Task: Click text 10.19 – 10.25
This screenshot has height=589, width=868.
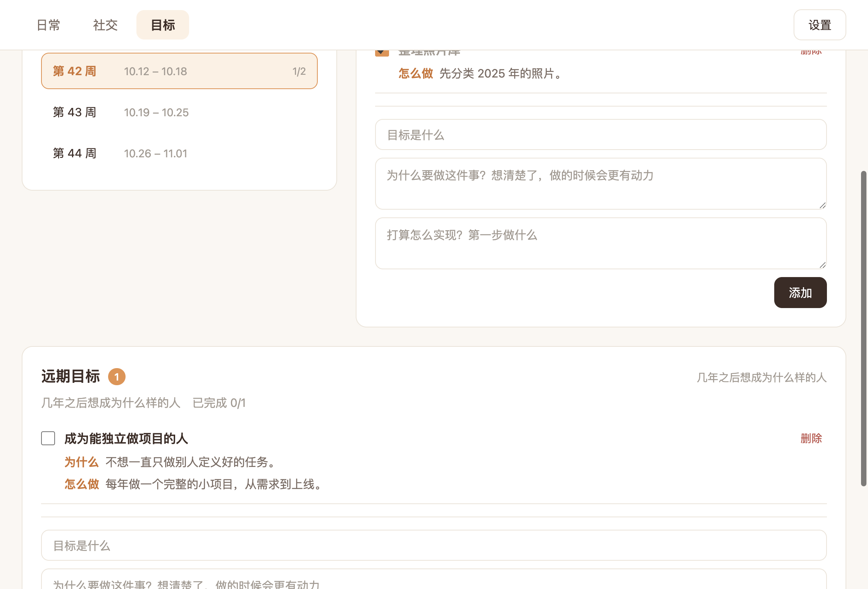Action: pos(156,112)
